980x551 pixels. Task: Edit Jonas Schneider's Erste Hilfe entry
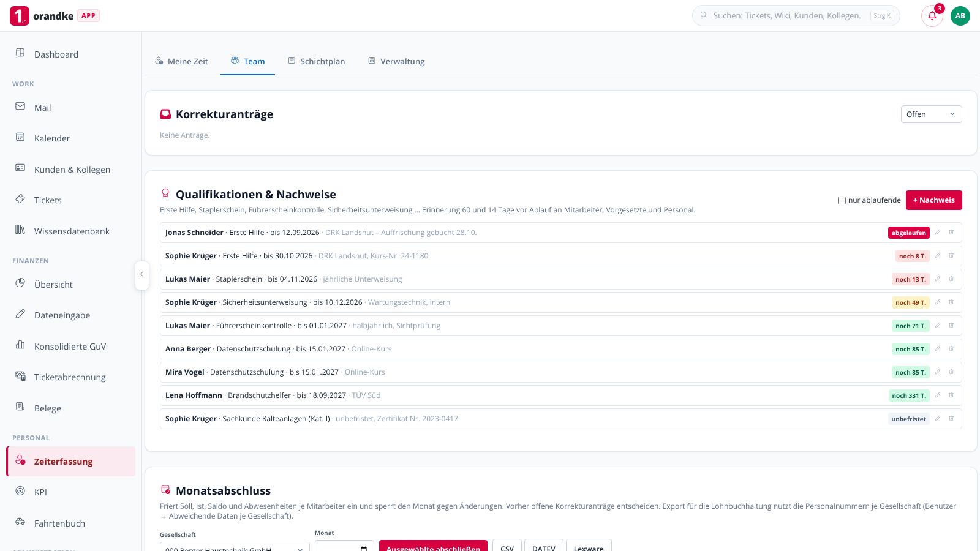click(x=938, y=233)
